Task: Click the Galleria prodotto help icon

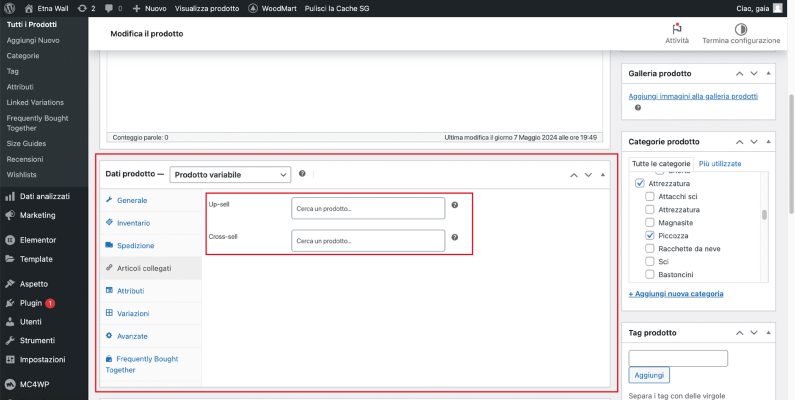Action: point(638,107)
